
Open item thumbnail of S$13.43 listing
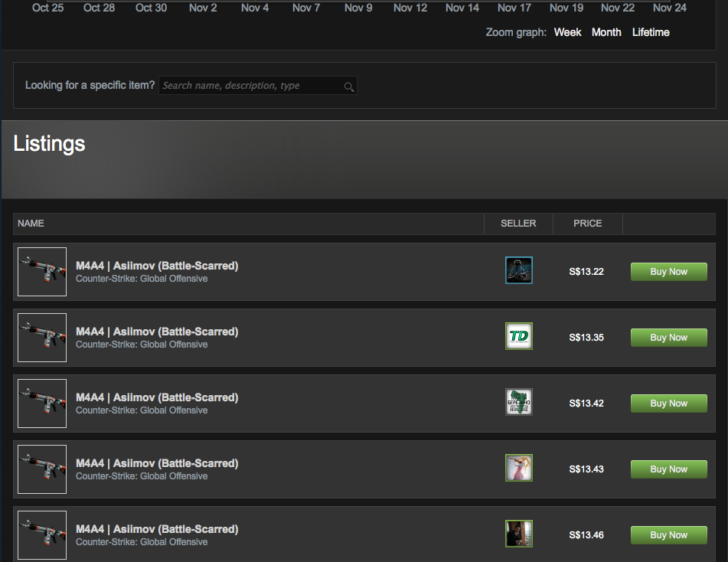tap(42, 469)
